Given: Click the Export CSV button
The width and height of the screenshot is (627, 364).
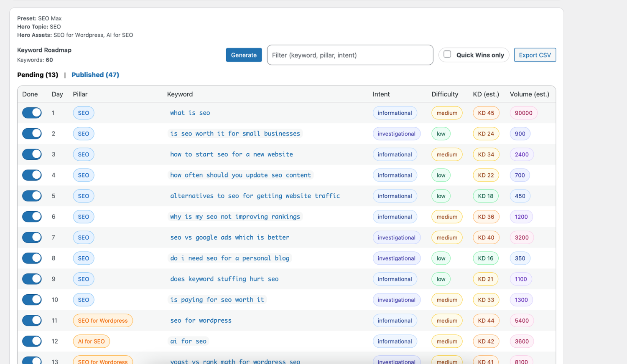Looking at the screenshot, I should [x=535, y=55].
